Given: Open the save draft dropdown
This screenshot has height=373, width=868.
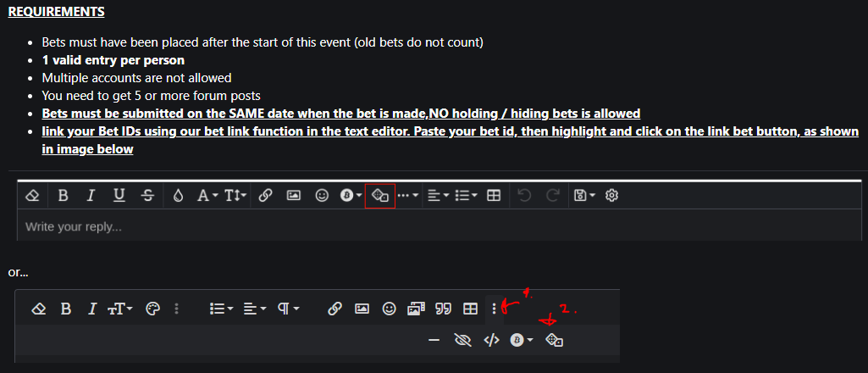Looking at the screenshot, I should [584, 195].
